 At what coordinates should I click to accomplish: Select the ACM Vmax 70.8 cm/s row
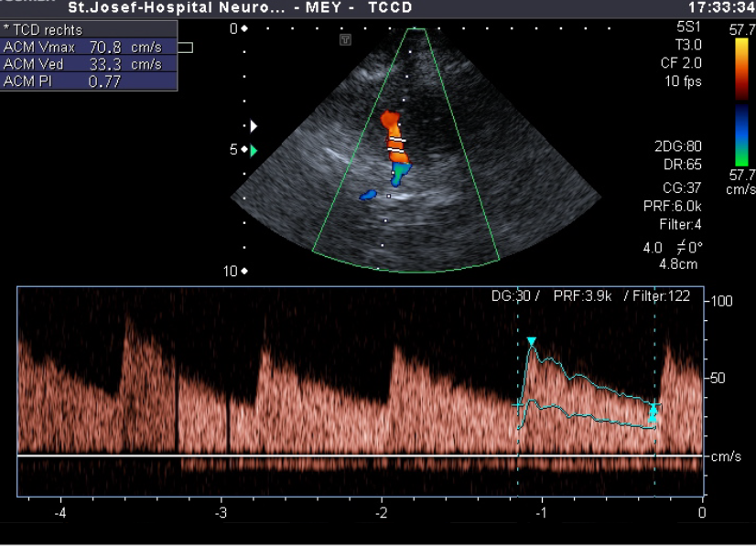pos(89,48)
